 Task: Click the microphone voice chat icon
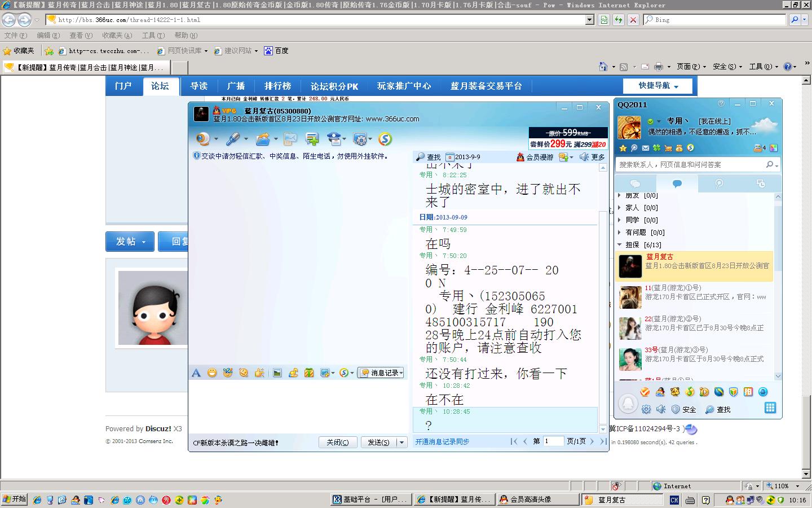point(232,139)
